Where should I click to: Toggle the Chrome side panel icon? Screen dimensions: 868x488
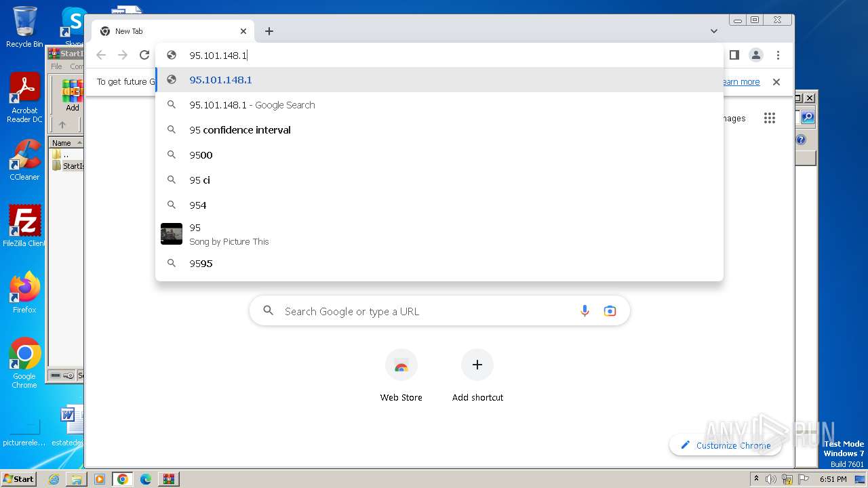tap(734, 55)
